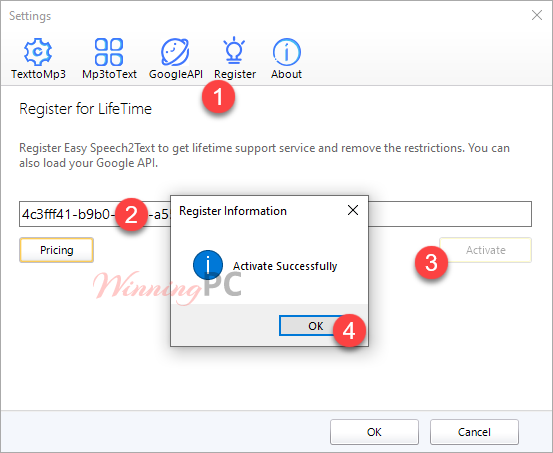Click the Settings window title
The height and width of the screenshot is (453, 553).
[x=30, y=16]
